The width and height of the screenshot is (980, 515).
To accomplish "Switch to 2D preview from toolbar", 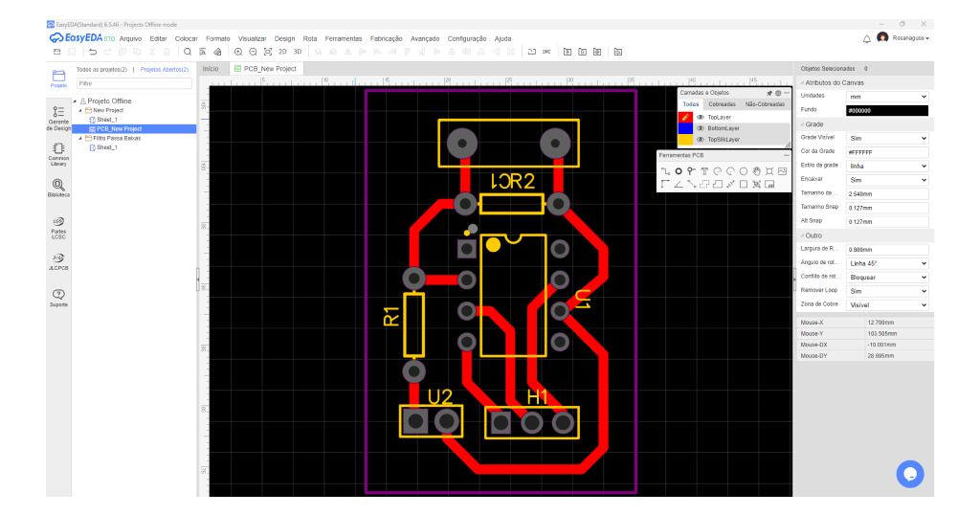I will point(282,52).
